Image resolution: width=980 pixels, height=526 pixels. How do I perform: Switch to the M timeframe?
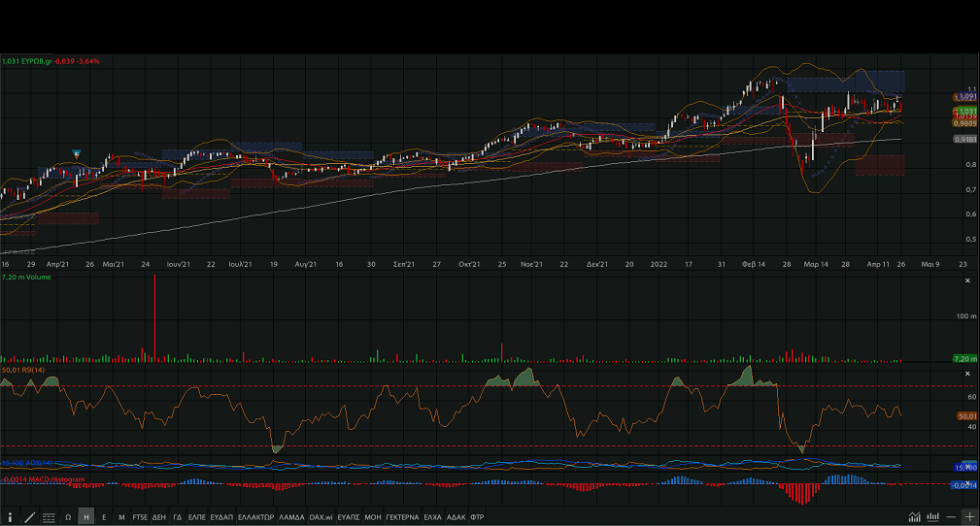tap(121, 517)
